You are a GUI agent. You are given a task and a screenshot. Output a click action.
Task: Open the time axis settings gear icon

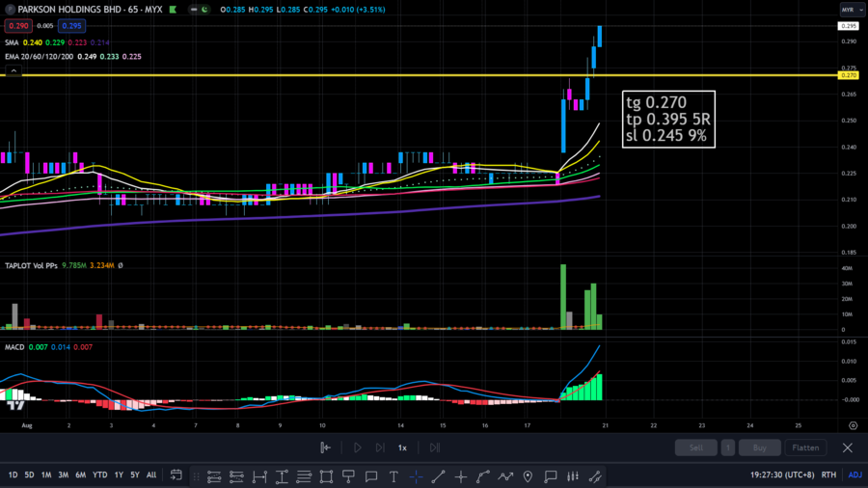(854, 425)
